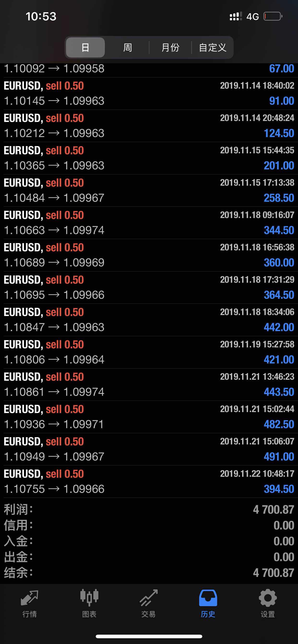The width and height of the screenshot is (298, 644).
Task: Select the EURUSD trade dated 2019.11.14 20:48:24
Action: pos(149,126)
